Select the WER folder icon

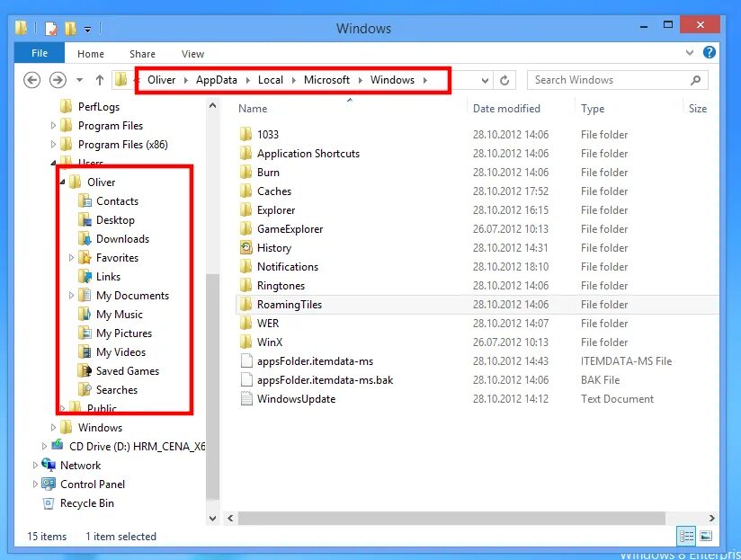point(246,323)
